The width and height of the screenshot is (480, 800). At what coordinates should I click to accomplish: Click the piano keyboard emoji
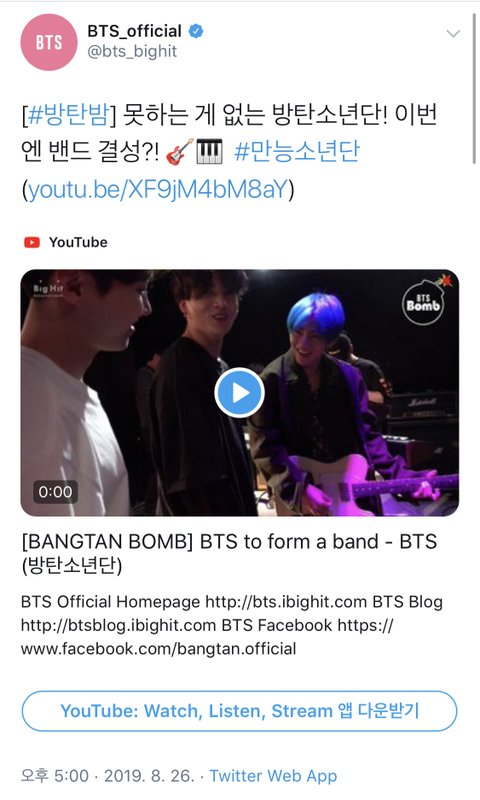[210, 152]
